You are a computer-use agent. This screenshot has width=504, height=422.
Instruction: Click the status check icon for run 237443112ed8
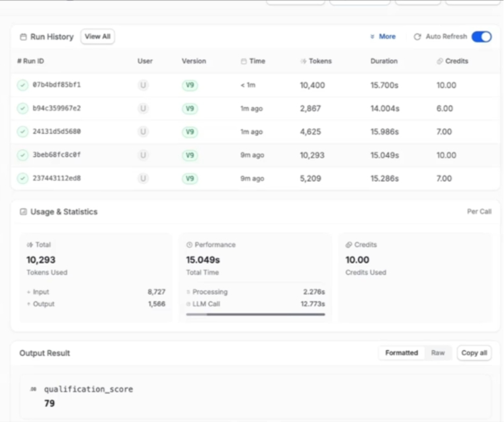click(22, 179)
